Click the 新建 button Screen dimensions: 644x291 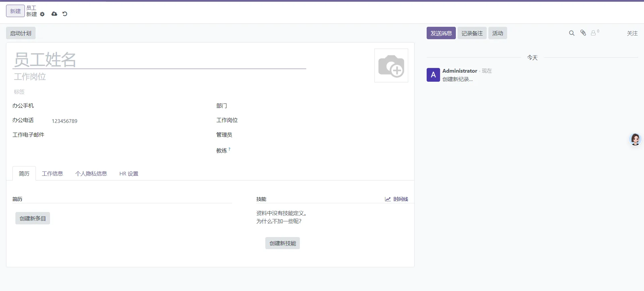click(x=15, y=11)
